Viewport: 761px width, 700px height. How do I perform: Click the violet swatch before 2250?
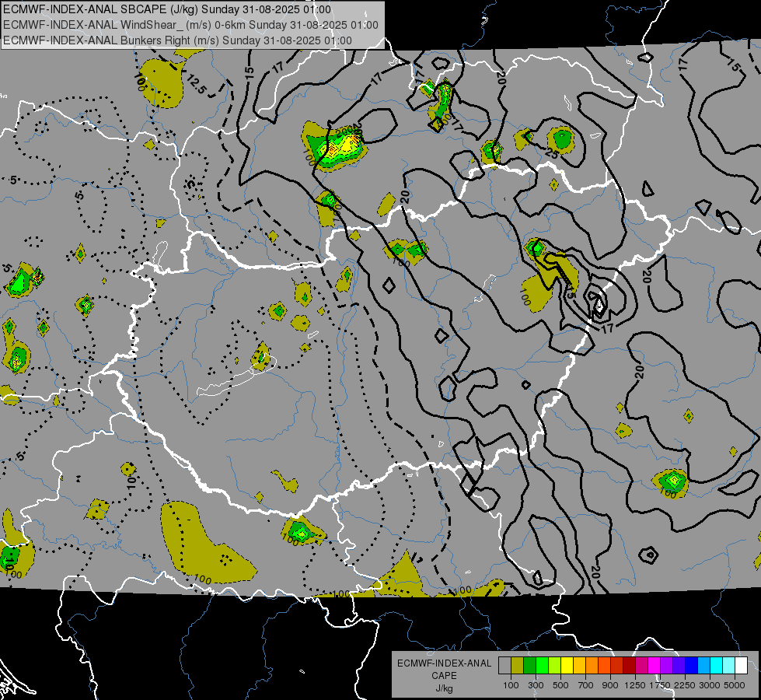click(x=679, y=665)
